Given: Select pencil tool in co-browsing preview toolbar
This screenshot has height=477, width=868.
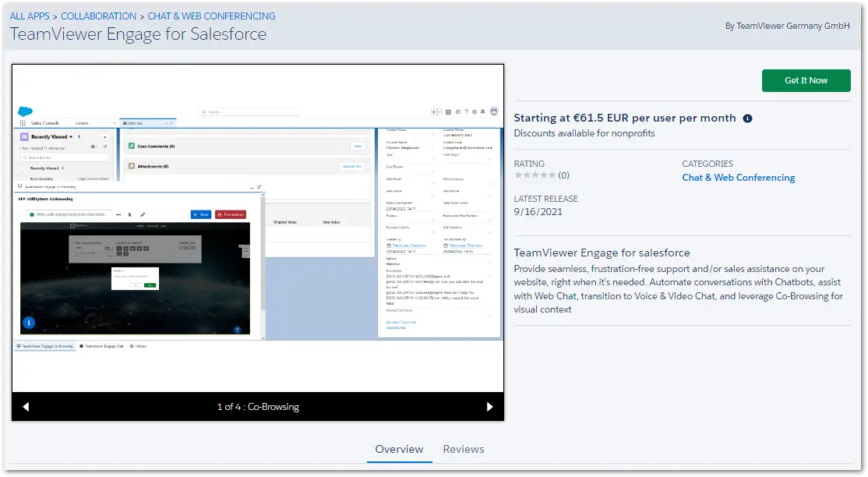Looking at the screenshot, I should [x=143, y=214].
